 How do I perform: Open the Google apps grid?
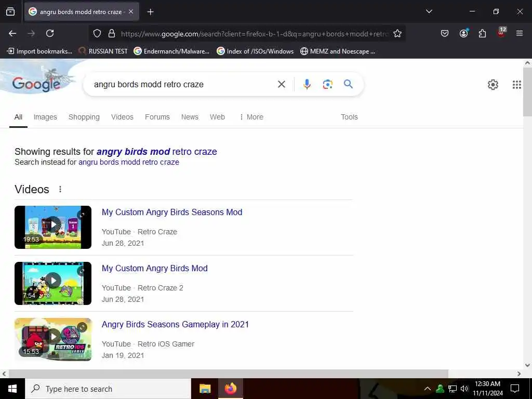tap(516, 85)
